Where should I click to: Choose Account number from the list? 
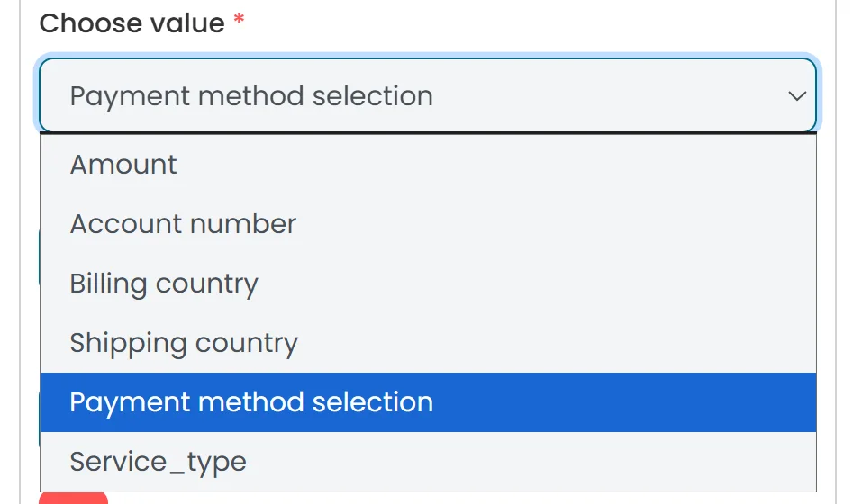point(183,224)
